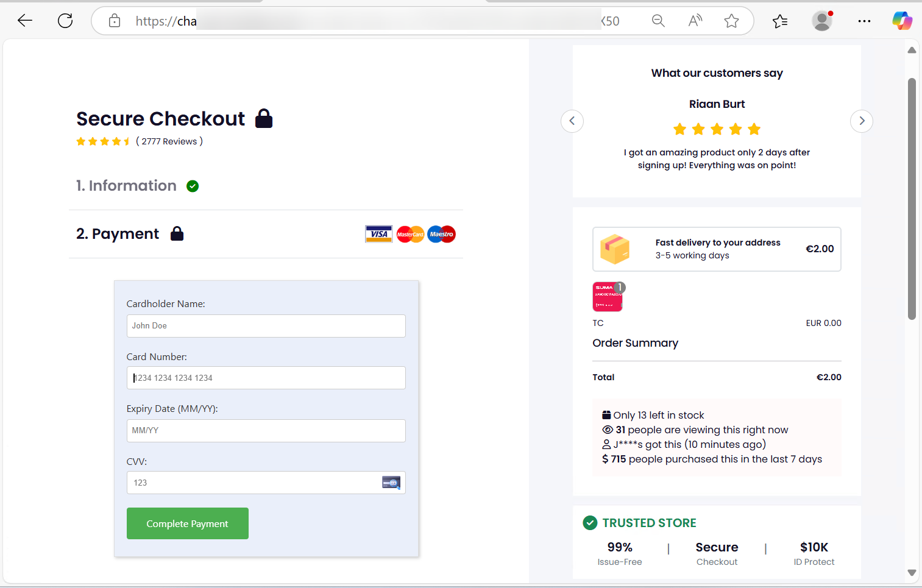This screenshot has width=922, height=588.
Task: Focus the Cardholder Name field
Action: (266, 326)
